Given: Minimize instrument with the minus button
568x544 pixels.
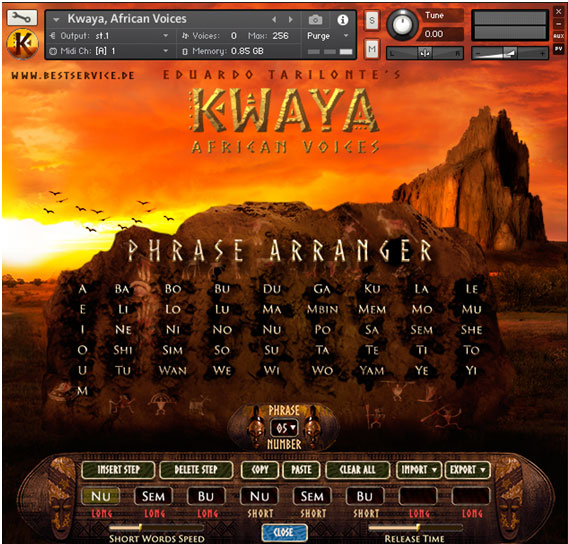Looking at the screenshot, I should (558, 24).
